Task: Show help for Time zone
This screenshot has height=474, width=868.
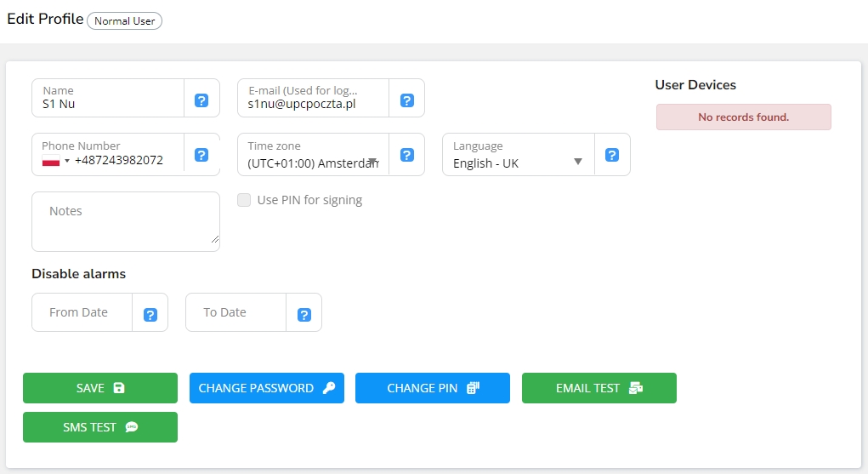Action: (407, 155)
